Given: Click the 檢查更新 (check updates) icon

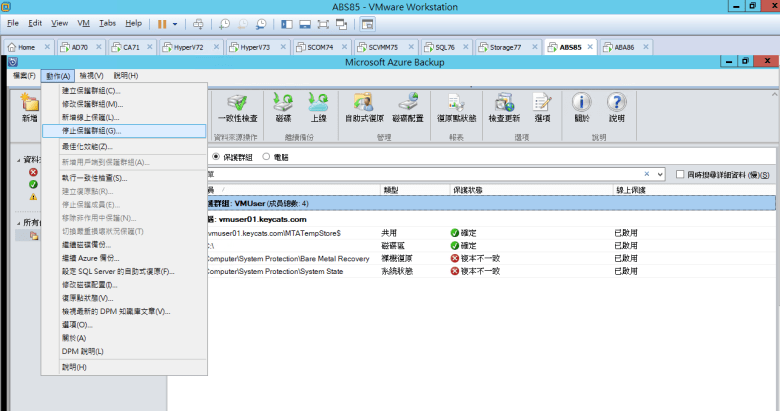Looking at the screenshot, I should [501, 107].
